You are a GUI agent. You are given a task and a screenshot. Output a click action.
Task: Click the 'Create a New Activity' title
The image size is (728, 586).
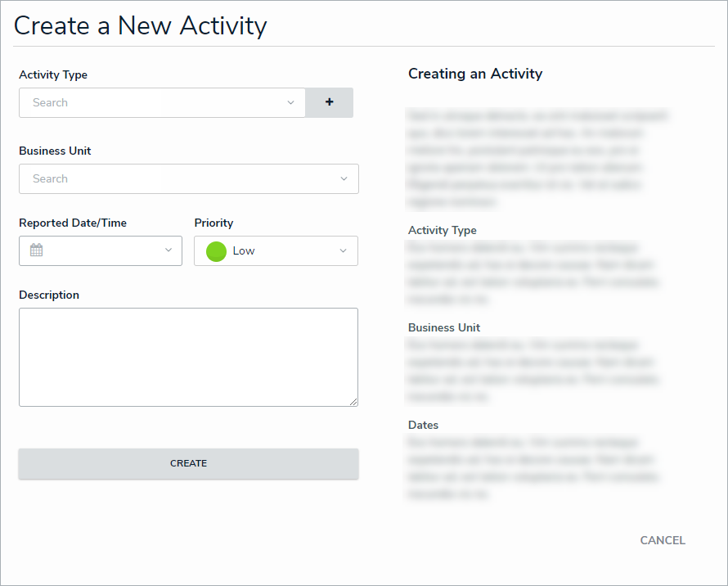[140, 25]
